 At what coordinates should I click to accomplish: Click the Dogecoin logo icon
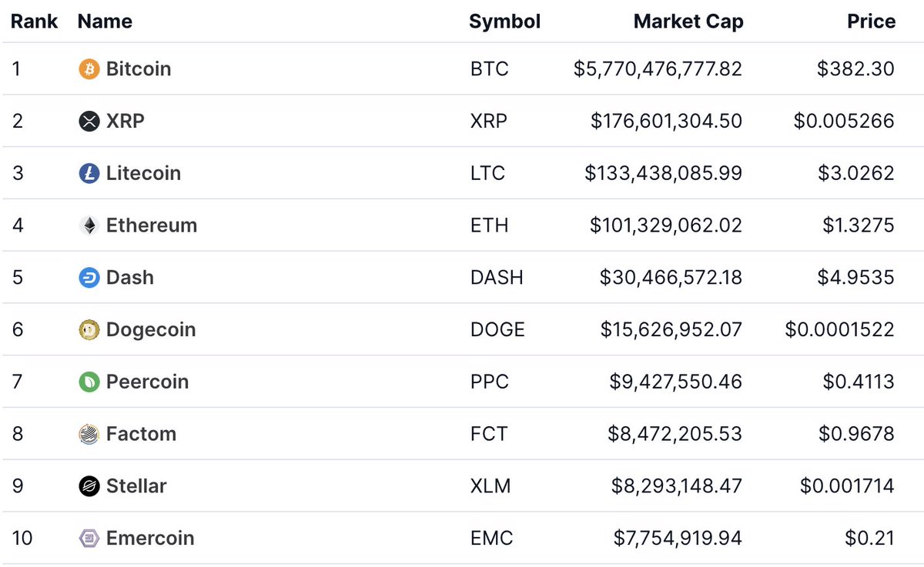89,330
